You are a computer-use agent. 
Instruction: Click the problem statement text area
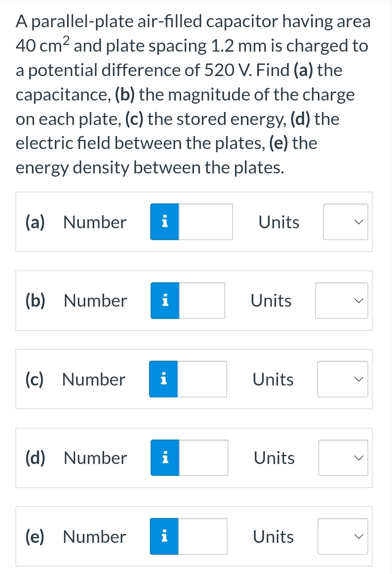(193, 95)
